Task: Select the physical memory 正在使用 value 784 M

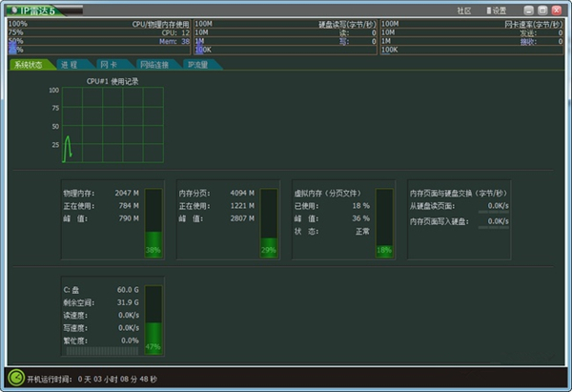Action: pyautogui.click(x=129, y=206)
